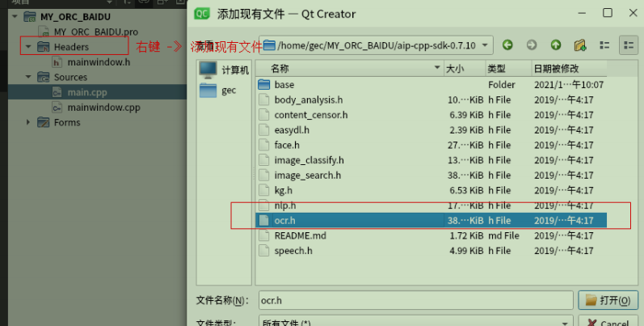This screenshot has height=326, width=644.
Task: Select image_classify.h file
Action: pos(431,160)
